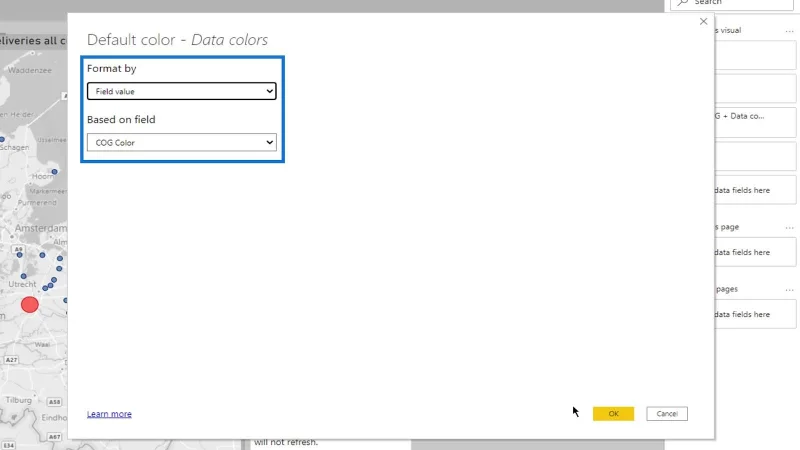This screenshot has width=800, height=450.
Task: Open the options menu for this page filters
Action: [x=789, y=227]
